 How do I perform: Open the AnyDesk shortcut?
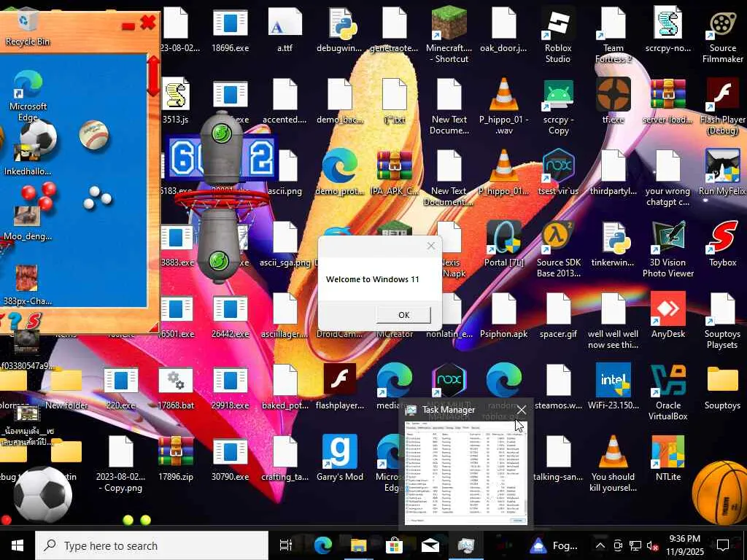[668, 316]
